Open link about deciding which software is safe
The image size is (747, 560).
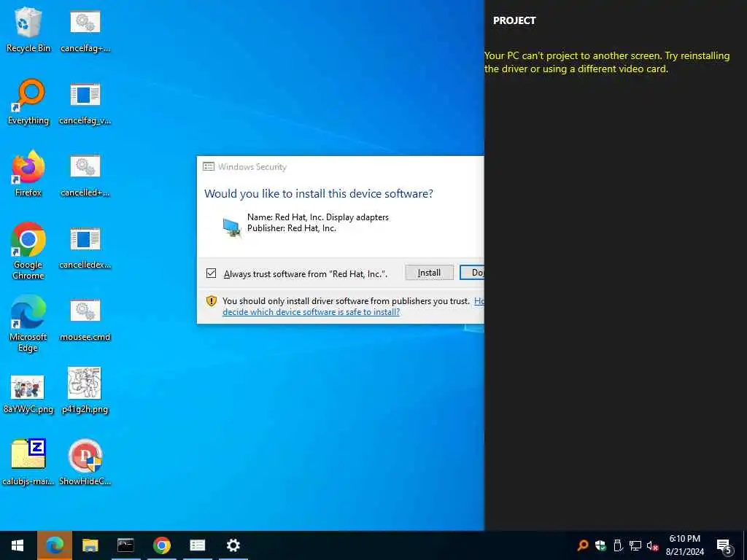(x=311, y=312)
